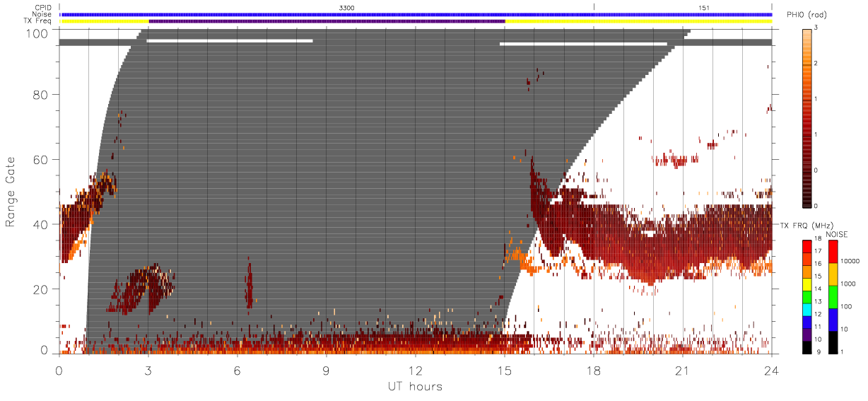Viewport: 868px width, 401px height.
Task: Click the PHI0 gradient colorbar
Action: tap(806, 117)
